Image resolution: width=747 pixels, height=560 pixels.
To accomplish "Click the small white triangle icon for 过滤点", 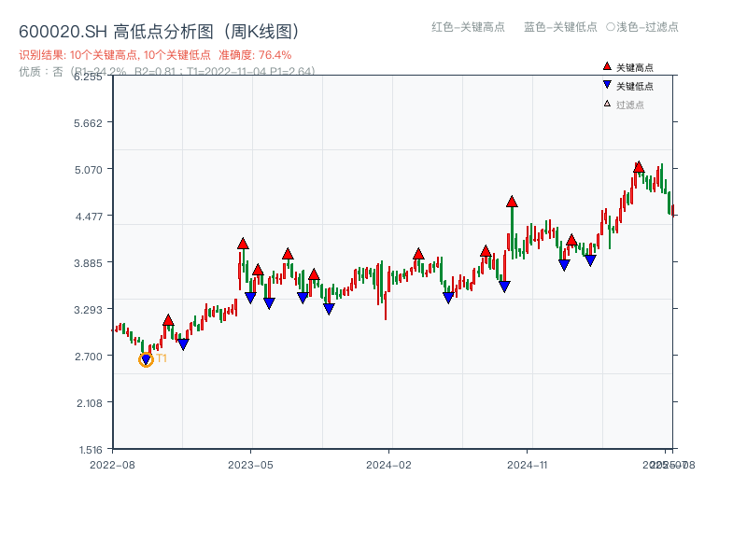I will 607,105.
